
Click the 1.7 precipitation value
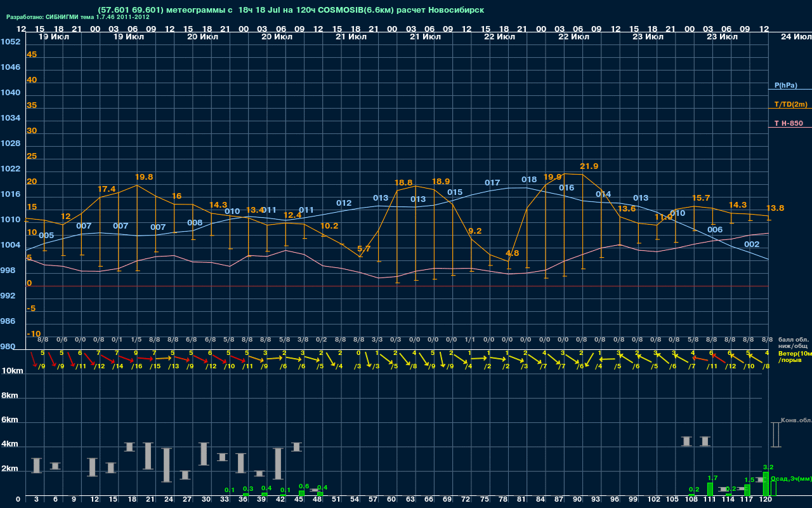pyautogui.click(x=712, y=478)
